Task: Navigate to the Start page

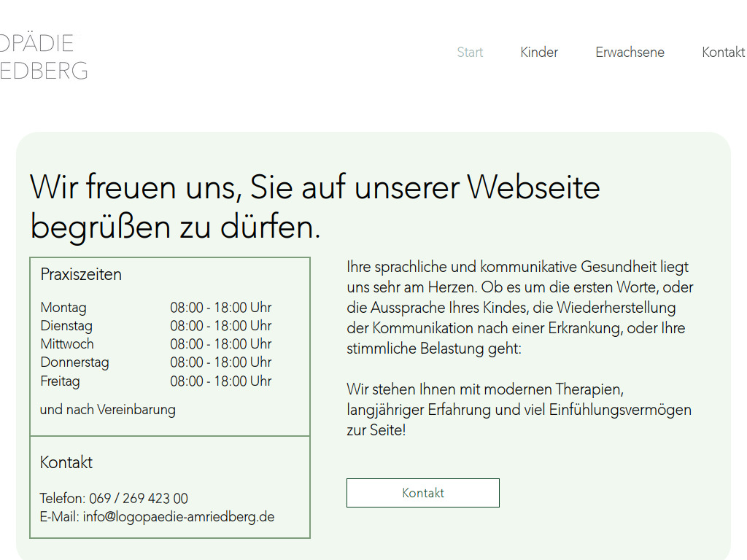Action: [470, 52]
